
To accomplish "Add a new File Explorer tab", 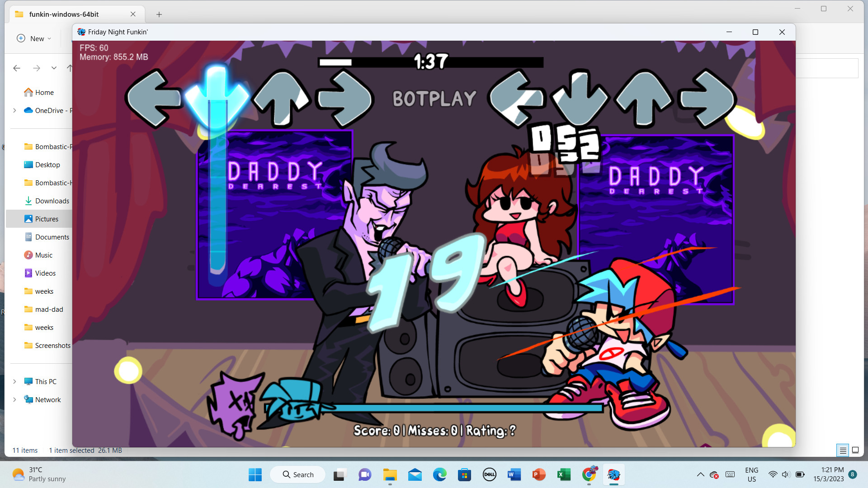I will point(159,14).
